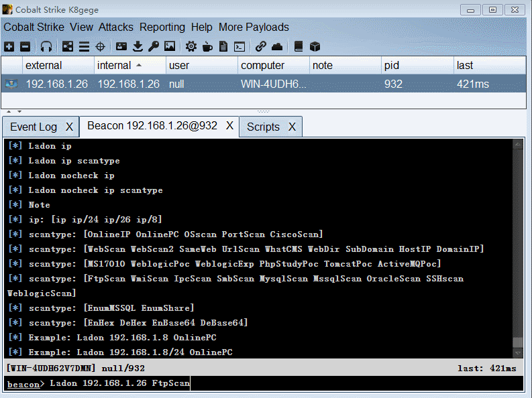This screenshot has height=398, width=532.
Task: Maximize the Cobalt Strike window
Action: click(492, 10)
